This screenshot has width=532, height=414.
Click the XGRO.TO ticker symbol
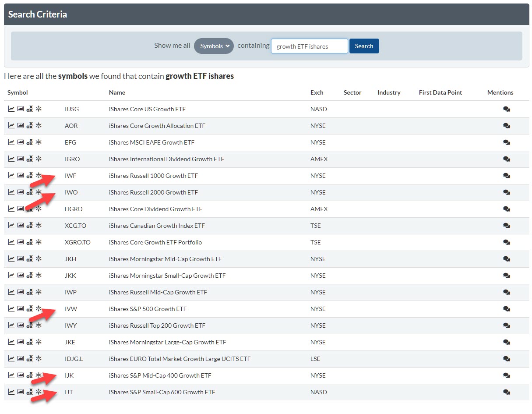[78, 242]
